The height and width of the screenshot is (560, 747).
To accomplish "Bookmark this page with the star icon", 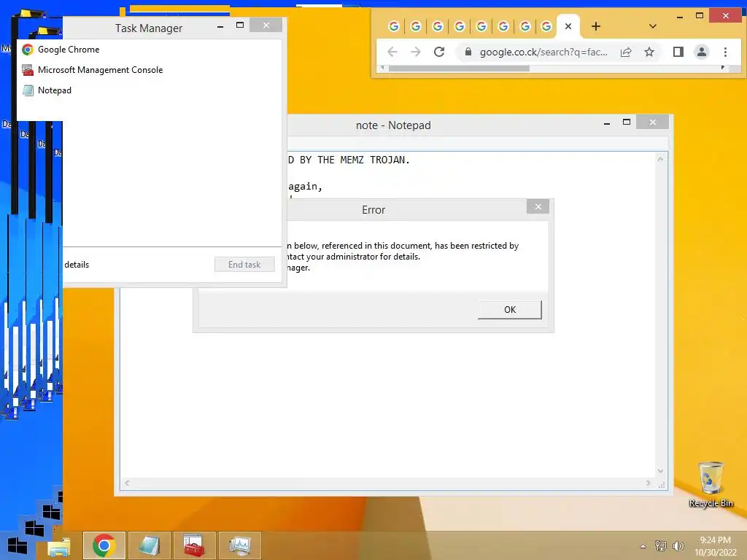I will tap(649, 52).
